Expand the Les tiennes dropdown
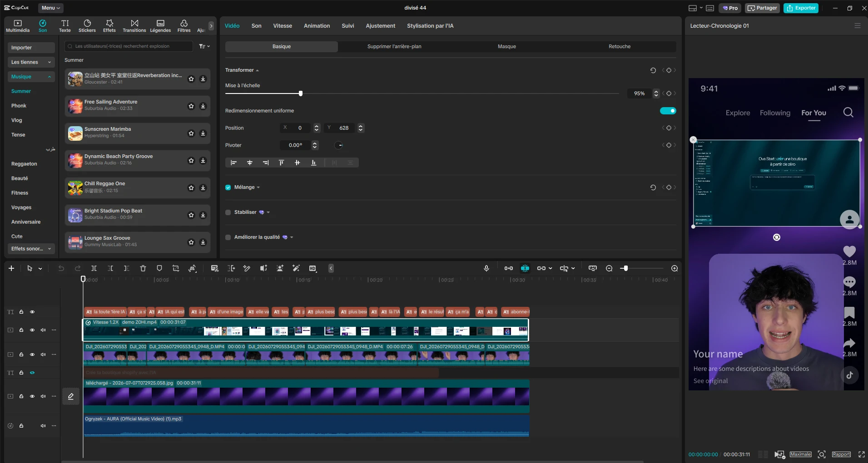868x463 pixels. coord(31,62)
